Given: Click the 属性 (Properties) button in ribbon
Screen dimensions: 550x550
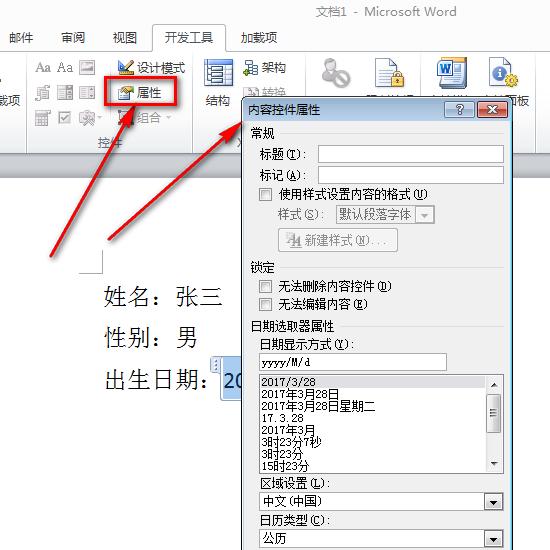Looking at the screenshot, I should (140, 93).
